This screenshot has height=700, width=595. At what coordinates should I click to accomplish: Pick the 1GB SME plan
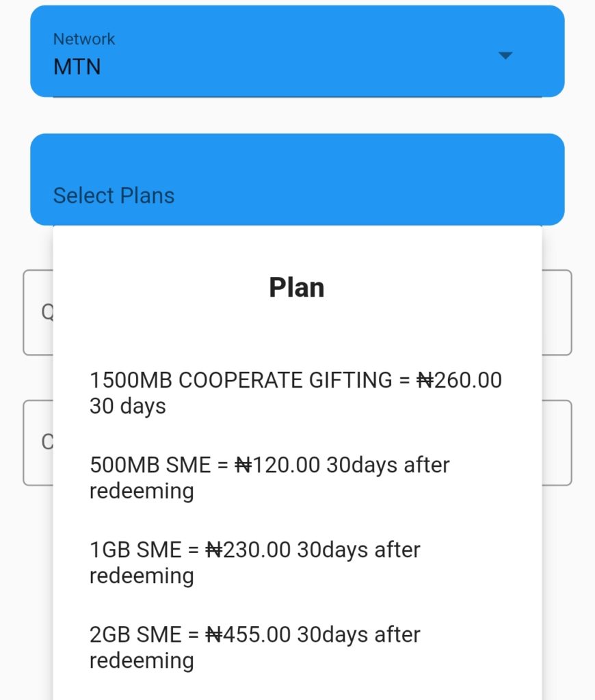click(254, 562)
